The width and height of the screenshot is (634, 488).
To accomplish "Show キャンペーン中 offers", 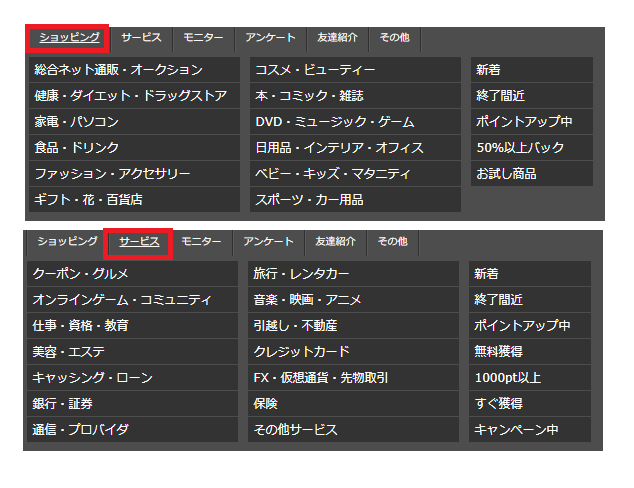I will pyautogui.click(x=530, y=429).
